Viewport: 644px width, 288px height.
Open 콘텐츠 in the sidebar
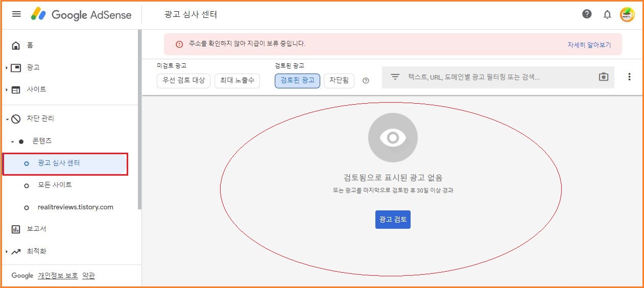point(42,141)
